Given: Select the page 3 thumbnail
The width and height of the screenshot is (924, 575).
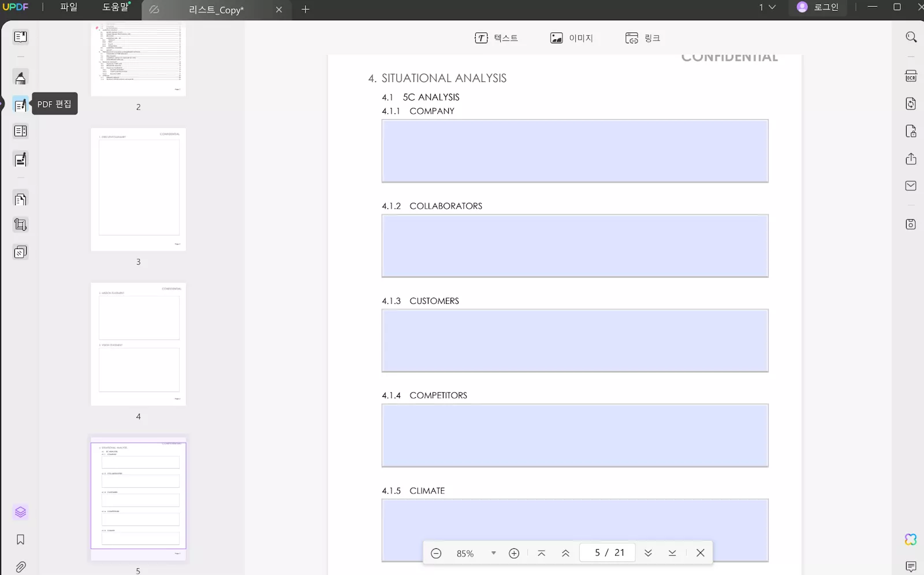Looking at the screenshot, I should 139,190.
